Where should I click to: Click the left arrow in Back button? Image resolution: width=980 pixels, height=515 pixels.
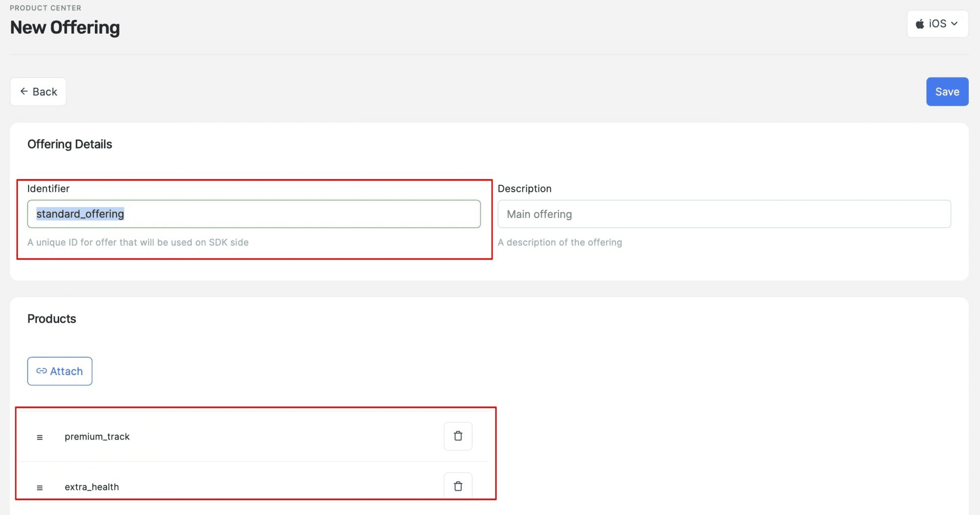(x=24, y=91)
